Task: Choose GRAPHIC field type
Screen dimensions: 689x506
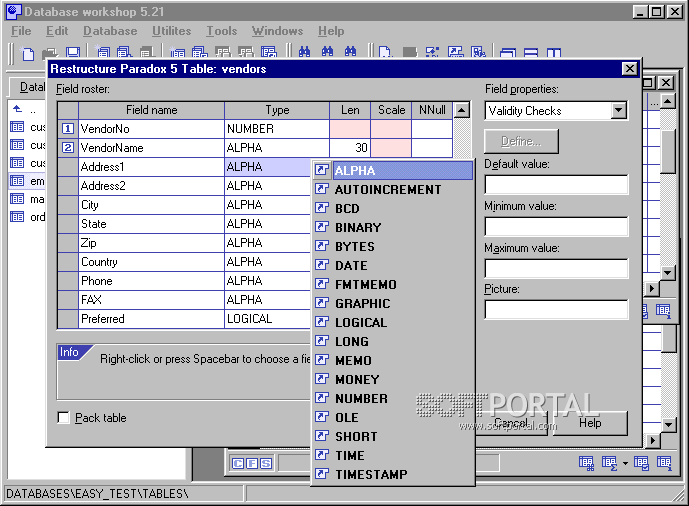Action: tap(393, 304)
